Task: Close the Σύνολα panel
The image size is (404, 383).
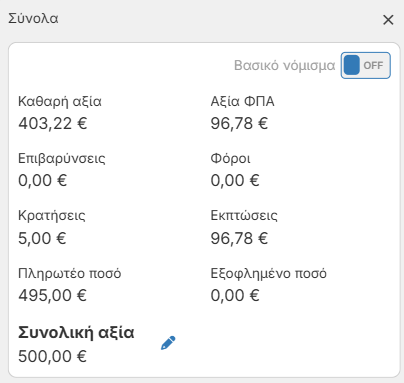Action: pos(388,20)
